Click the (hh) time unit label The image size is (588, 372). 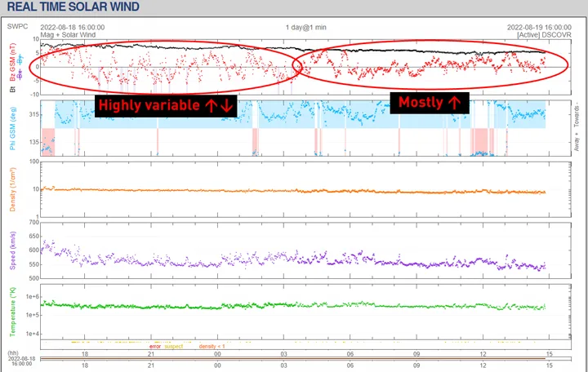[13, 353]
